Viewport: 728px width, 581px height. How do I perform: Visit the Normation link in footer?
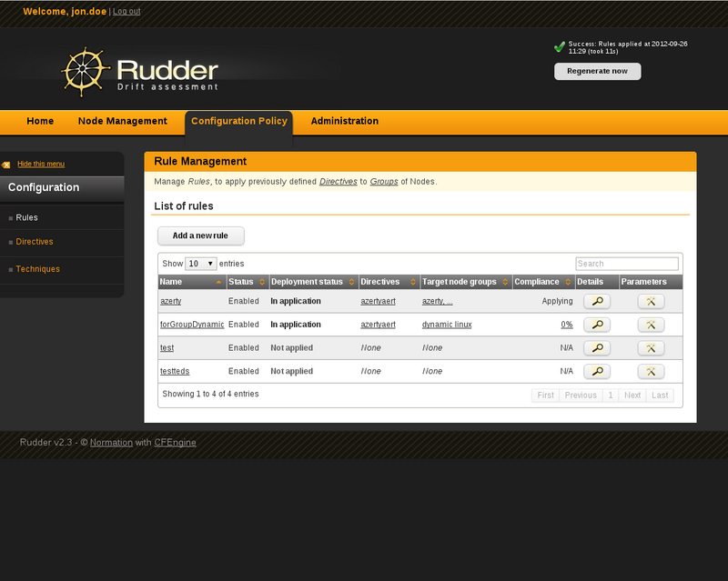pyautogui.click(x=111, y=443)
